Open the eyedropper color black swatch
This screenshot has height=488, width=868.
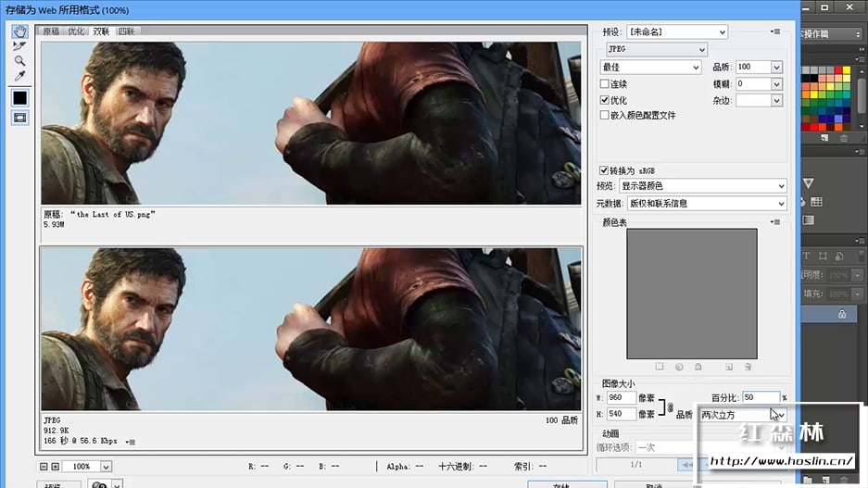[x=20, y=98]
